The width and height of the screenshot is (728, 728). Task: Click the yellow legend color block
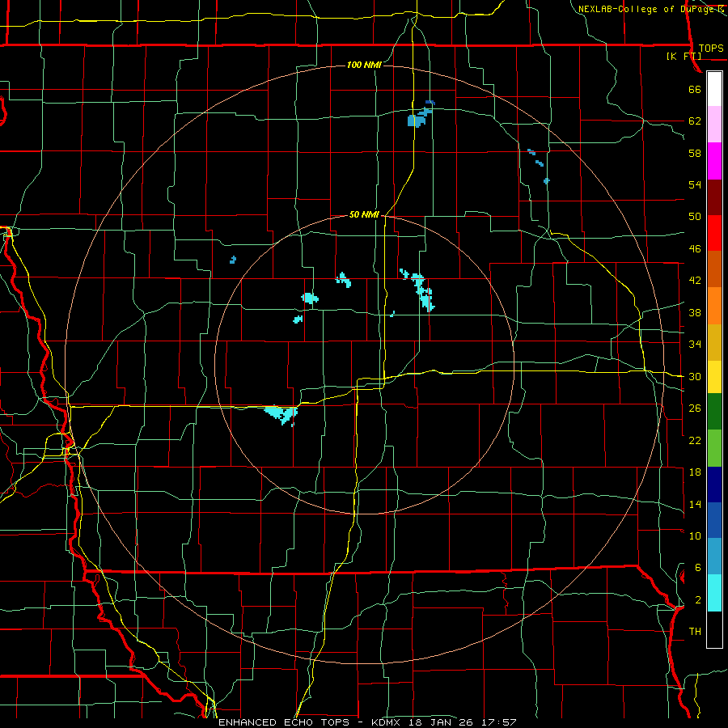[x=714, y=377]
